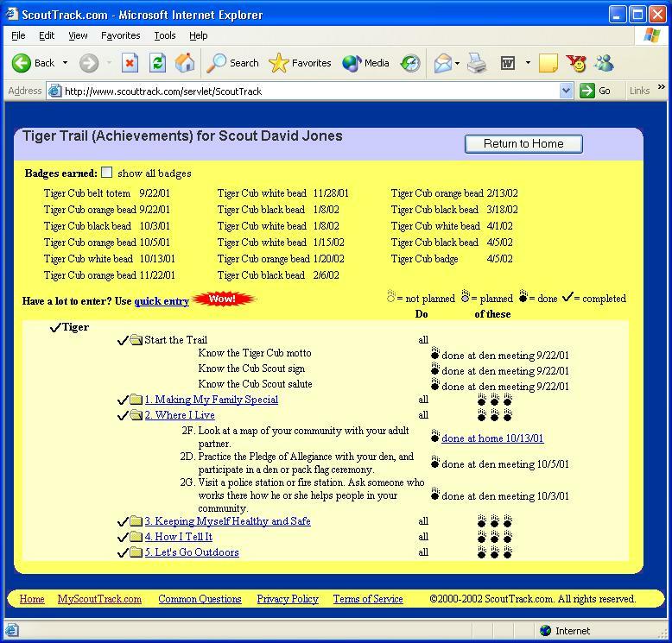The height and width of the screenshot is (643, 672).
Task: Open the Favorites menu
Action: coord(120,35)
